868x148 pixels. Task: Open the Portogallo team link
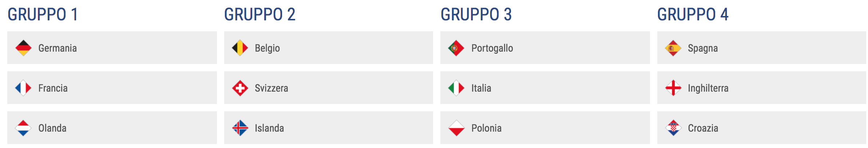(x=492, y=48)
